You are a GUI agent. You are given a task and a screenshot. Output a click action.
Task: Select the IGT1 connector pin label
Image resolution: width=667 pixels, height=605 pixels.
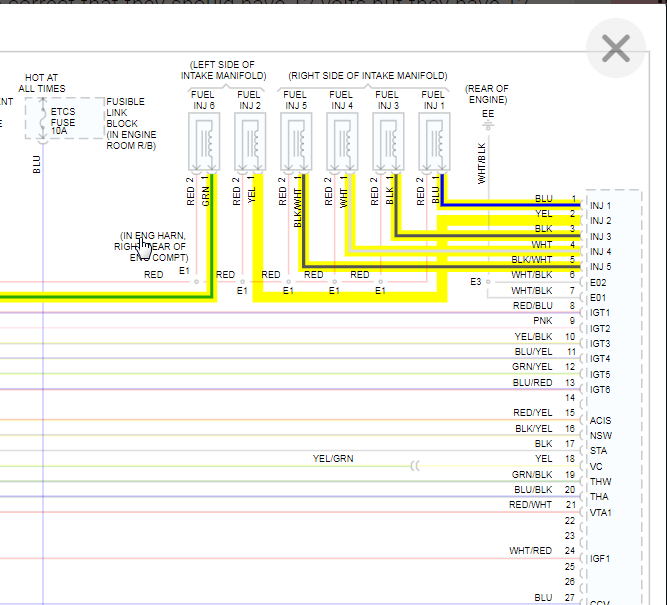600,312
